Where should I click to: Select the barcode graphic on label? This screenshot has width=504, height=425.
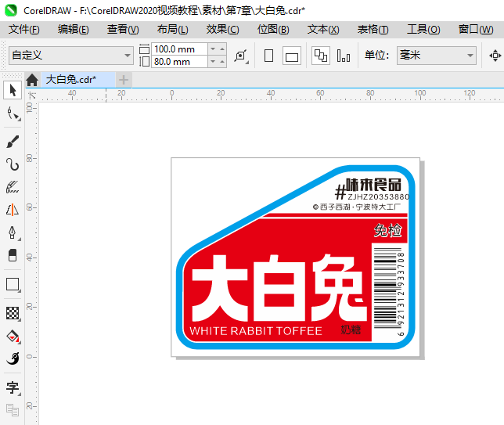pos(385,288)
